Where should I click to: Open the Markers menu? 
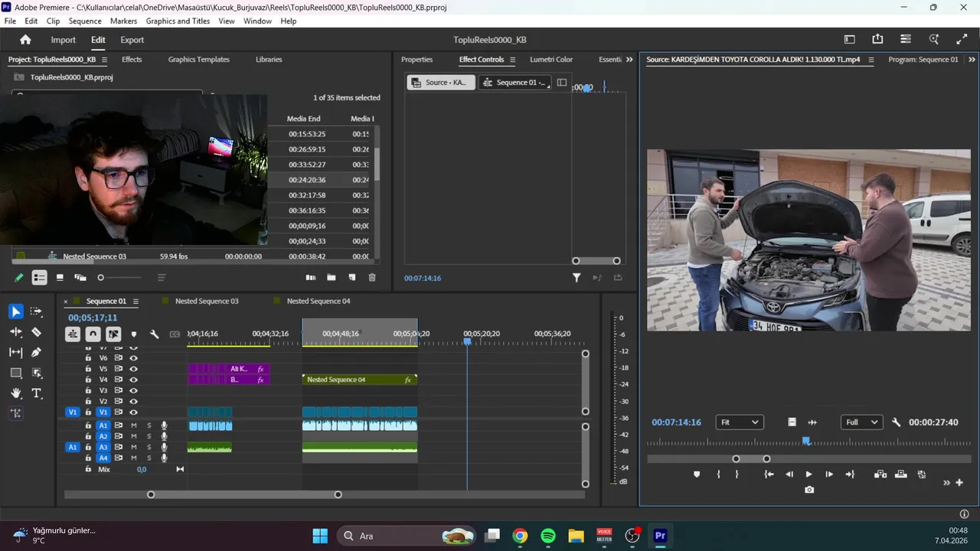click(123, 21)
